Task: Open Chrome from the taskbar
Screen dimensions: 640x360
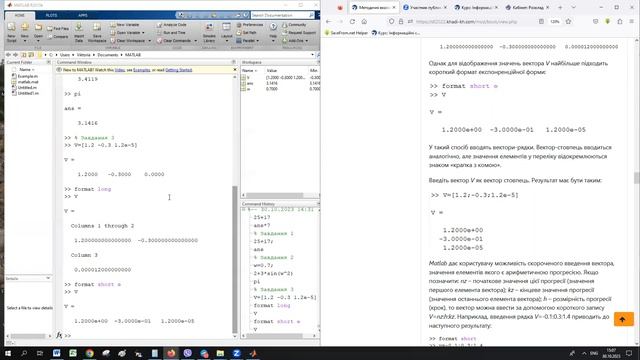Action: click(x=89, y=353)
